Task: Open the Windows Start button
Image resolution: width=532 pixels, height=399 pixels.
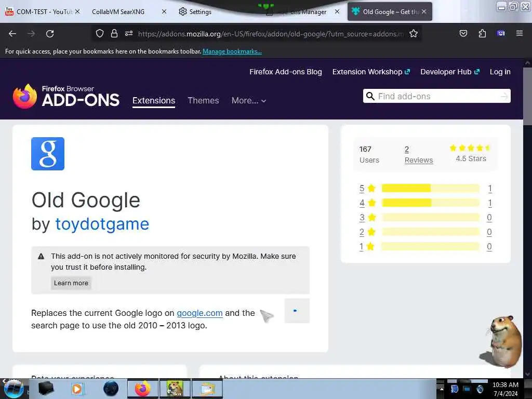Action: pyautogui.click(x=14, y=389)
